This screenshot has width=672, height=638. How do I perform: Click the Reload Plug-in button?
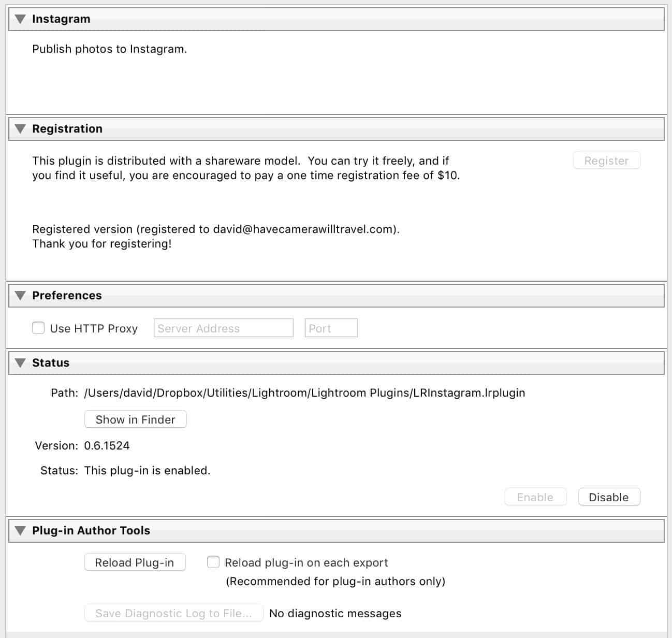[x=135, y=562]
